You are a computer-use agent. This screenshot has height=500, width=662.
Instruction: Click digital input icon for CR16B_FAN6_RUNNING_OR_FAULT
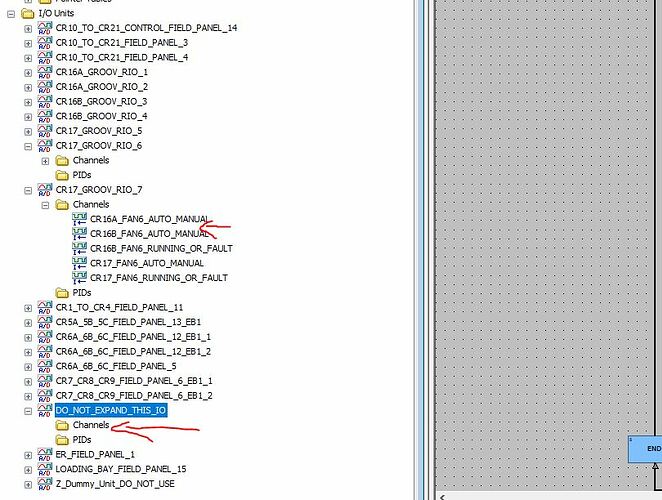[x=79, y=248]
